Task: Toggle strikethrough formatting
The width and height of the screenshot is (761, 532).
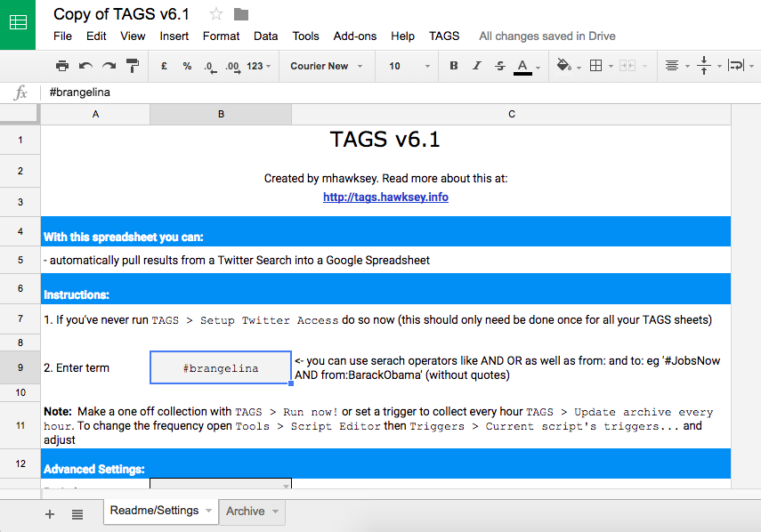Action: coord(500,66)
